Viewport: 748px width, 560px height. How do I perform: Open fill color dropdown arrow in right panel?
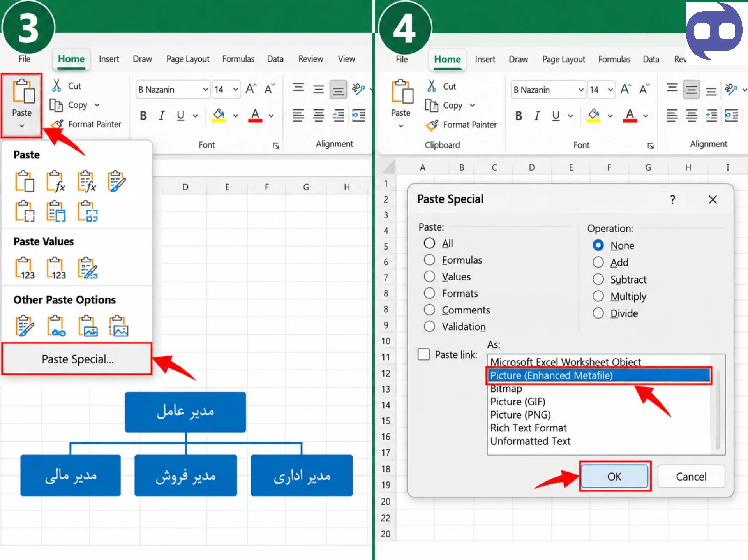click(610, 116)
